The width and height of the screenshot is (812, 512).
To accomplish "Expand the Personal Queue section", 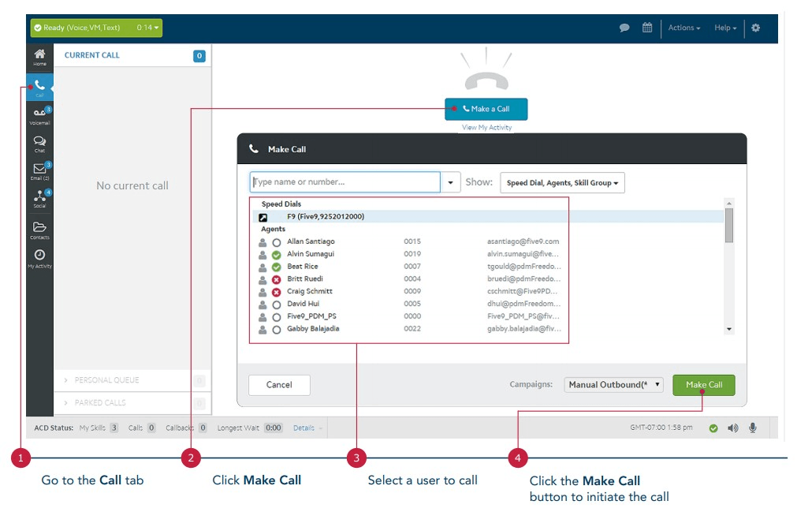I will tap(106, 380).
